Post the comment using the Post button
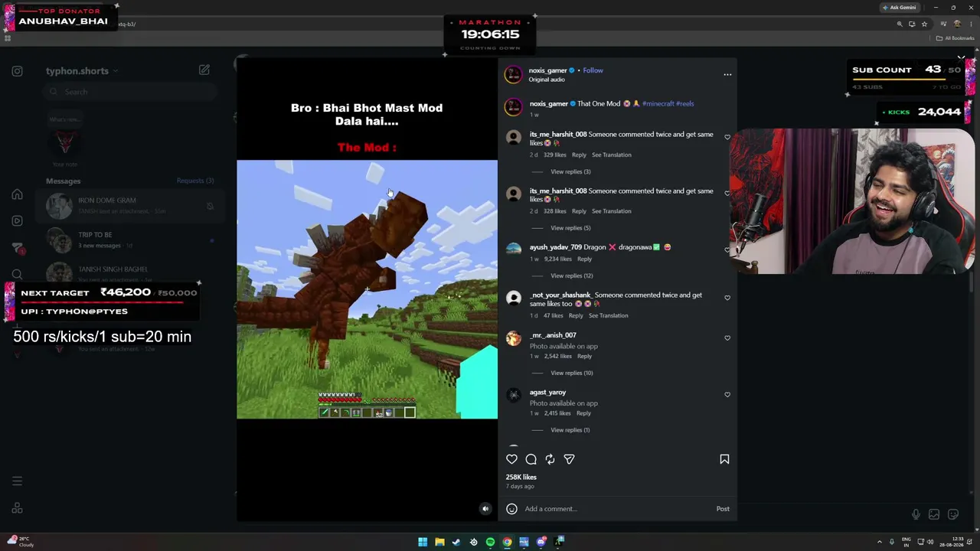This screenshot has height=551, width=980. tap(723, 509)
